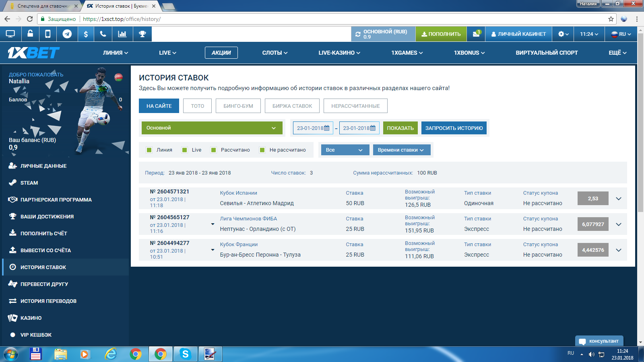The width and height of the screenshot is (644, 362).
Task: Click the ПОКАЗАТЬ button
Action: pos(400,128)
